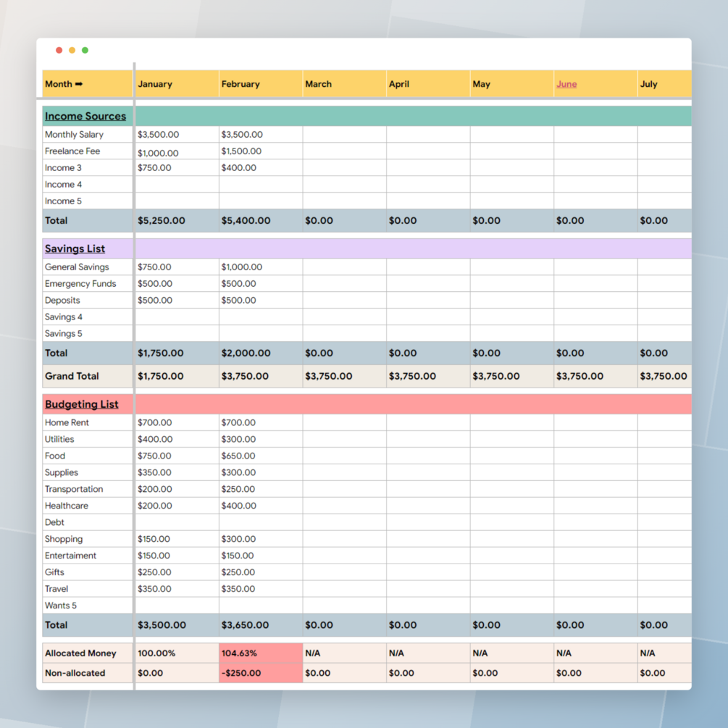Select the January 100.00% allocated cell
The height and width of the screenshot is (728, 728).
177,653
